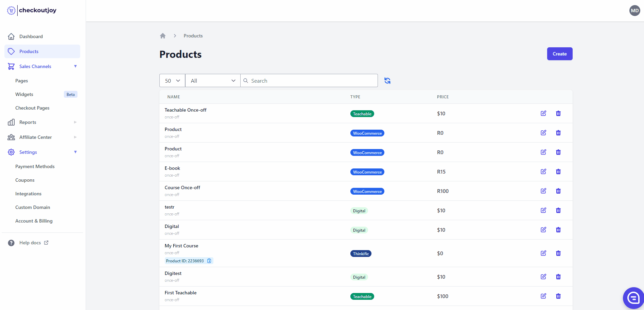This screenshot has width=644, height=310.
Task: Open the Help docs link
Action: click(30, 243)
